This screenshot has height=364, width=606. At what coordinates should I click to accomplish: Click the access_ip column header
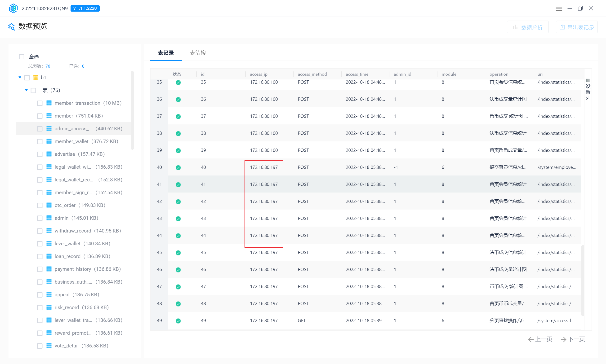pos(258,74)
